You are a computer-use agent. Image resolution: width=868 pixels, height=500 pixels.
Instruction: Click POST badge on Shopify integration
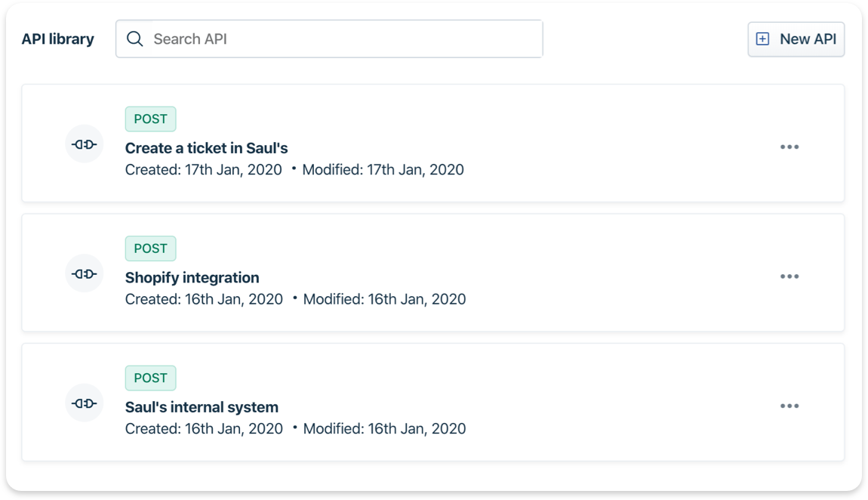tap(150, 248)
